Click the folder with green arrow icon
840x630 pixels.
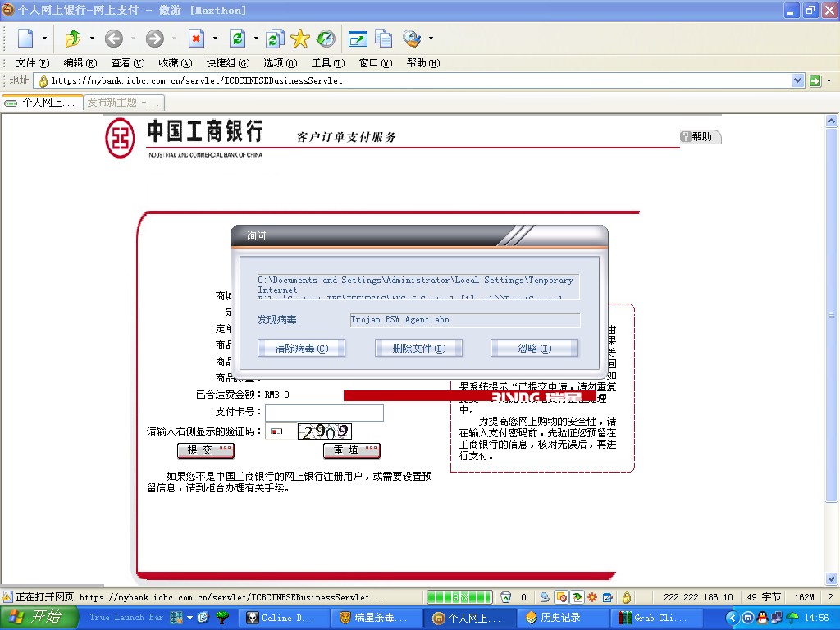pyautogui.click(x=73, y=39)
